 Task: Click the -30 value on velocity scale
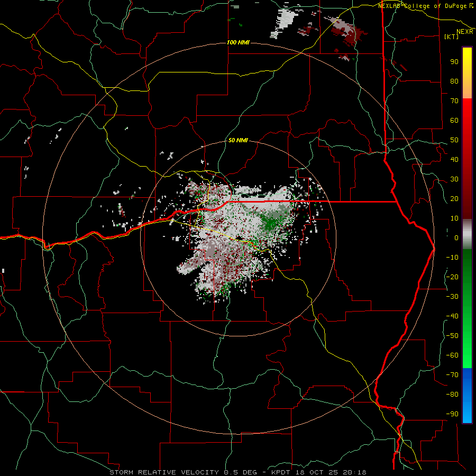coord(452,297)
